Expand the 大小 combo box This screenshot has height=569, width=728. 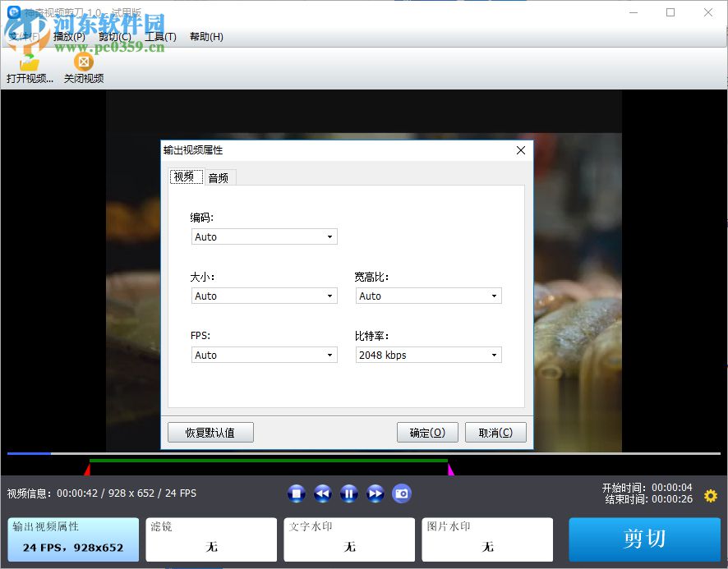(265, 296)
